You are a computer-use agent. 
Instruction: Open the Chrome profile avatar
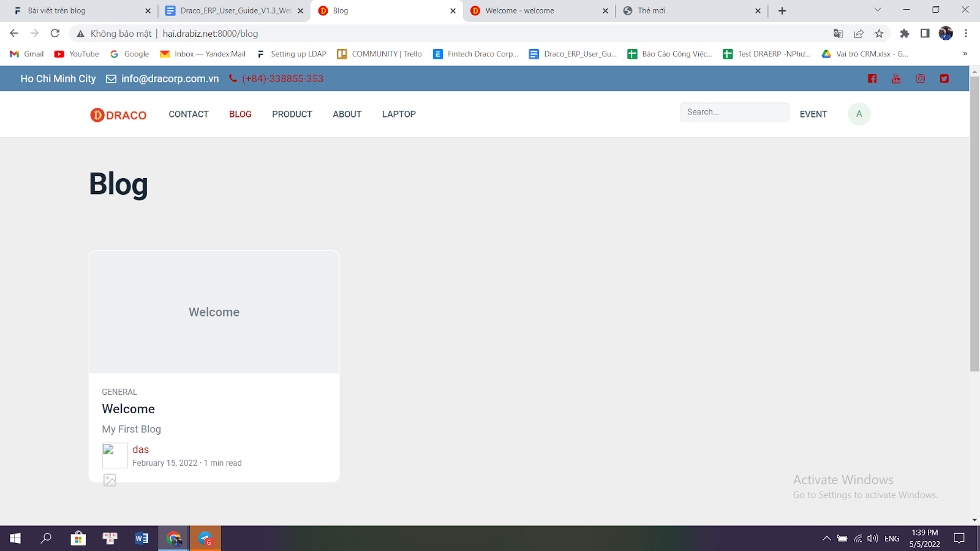pos(946,34)
